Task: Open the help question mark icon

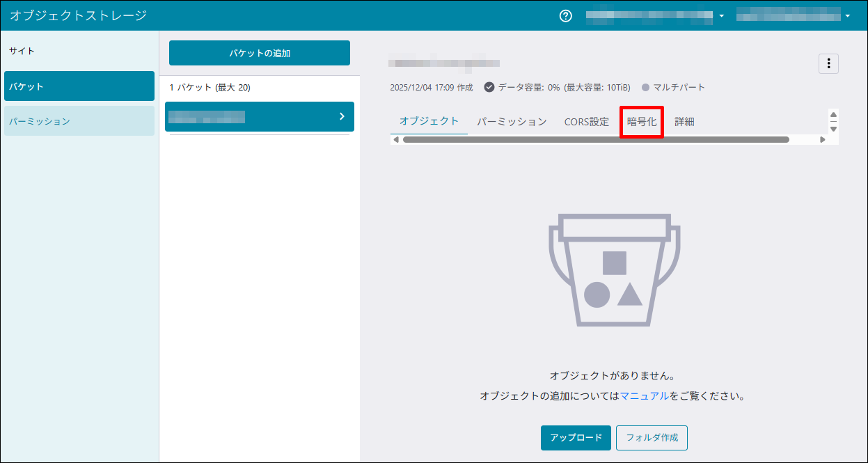Action: pyautogui.click(x=566, y=16)
